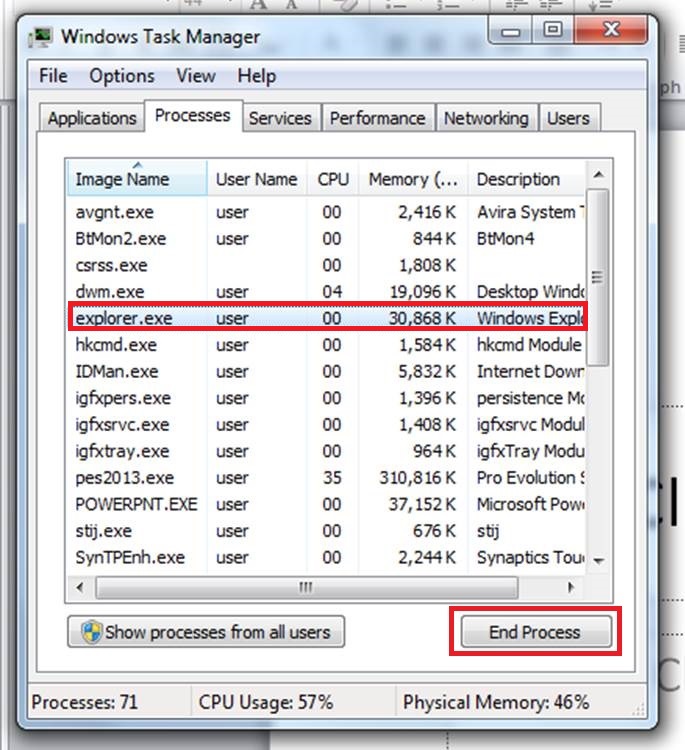Screen dimensions: 685x750
Task: Click the Pro Evolution description cell
Action: point(530,477)
